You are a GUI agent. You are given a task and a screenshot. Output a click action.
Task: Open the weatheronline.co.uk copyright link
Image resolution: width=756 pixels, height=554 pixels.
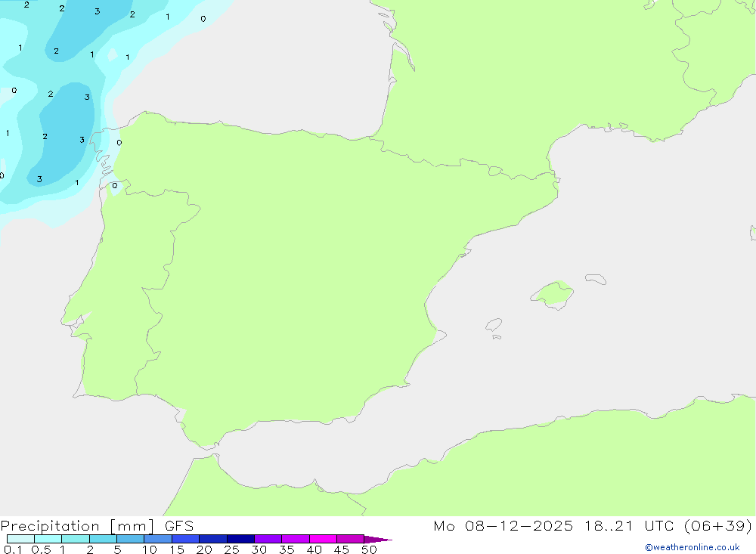coord(692,547)
